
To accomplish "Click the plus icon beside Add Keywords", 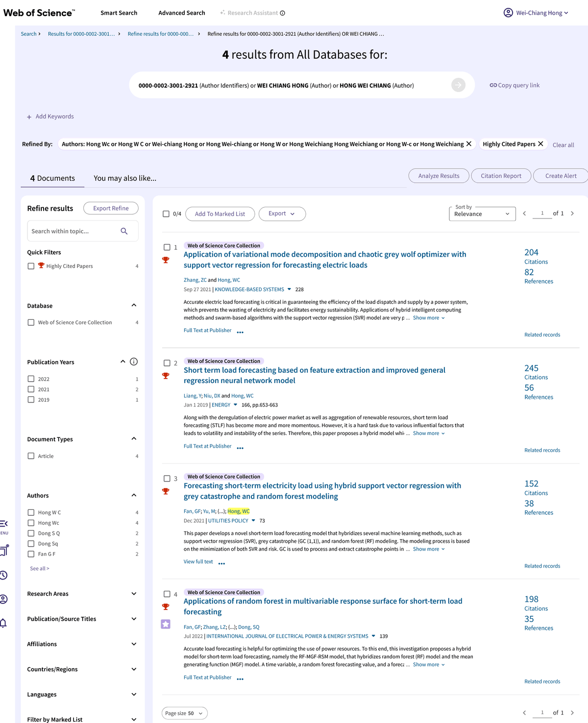I will coord(29,117).
